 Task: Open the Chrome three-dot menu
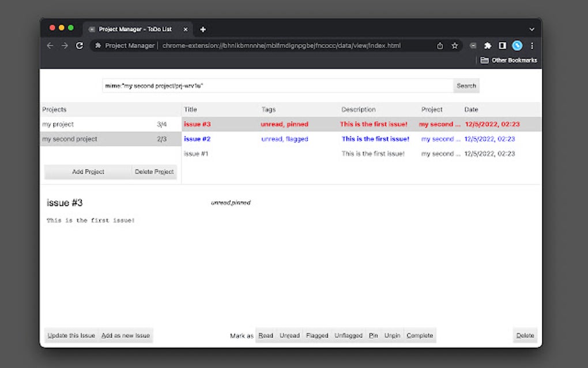tap(532, 46)
